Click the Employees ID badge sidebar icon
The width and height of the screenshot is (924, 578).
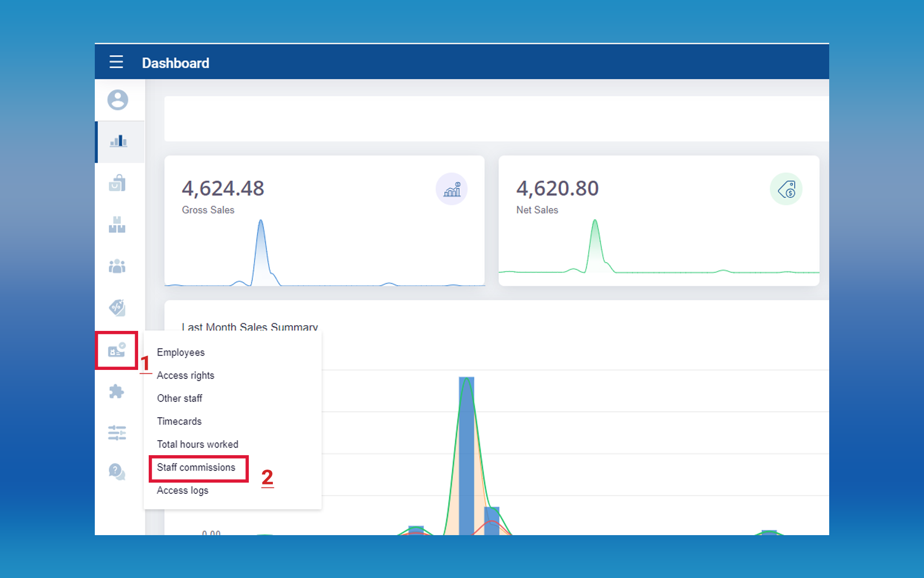click(116, 350)
